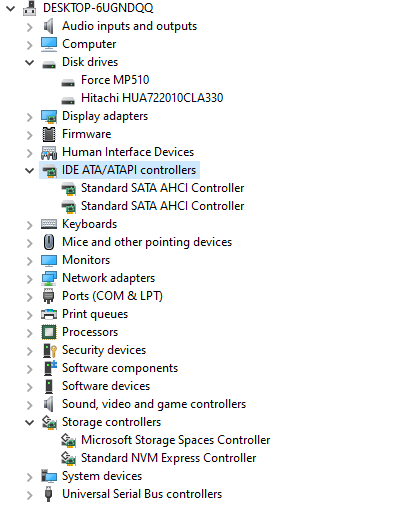Click the Universal Serial Bus controllers icon
Image resolution: width=401 pixels, height=508 pixels.
[49, 494]
